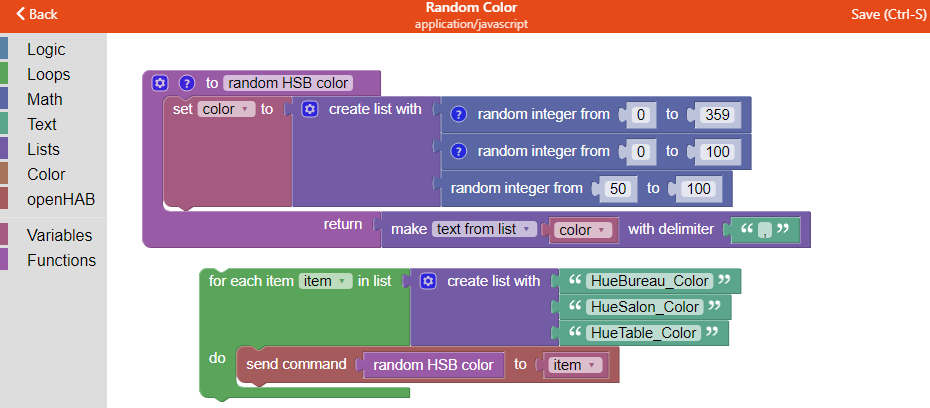The height and width of the screenshot is (408, 930).
Task: Edit the HueSalon_Color text value
Action: 645,306
